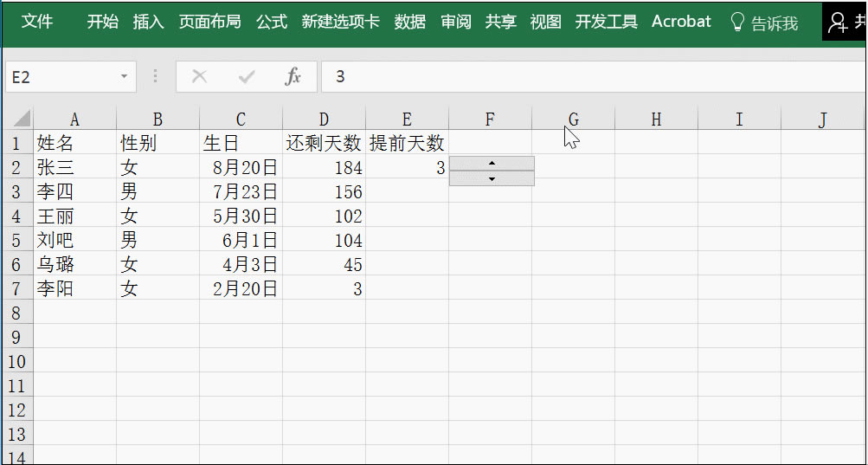Select column E header

(407, 119)
